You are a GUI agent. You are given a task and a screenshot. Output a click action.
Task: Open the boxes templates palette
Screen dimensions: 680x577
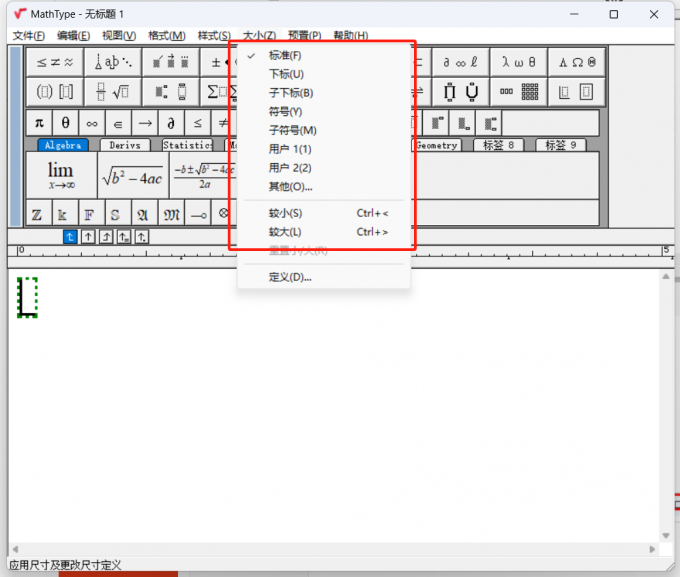coord(577,92)
